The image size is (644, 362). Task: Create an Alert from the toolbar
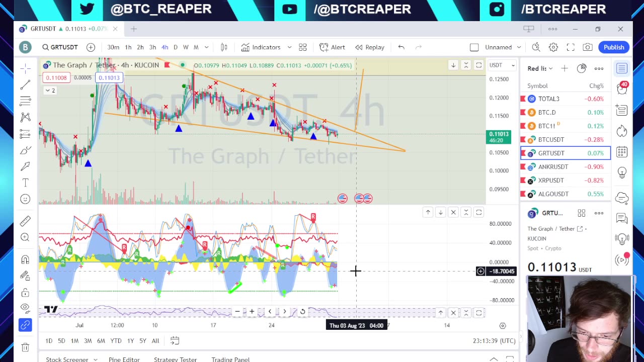pyautogui.click(x=332, y=47)
